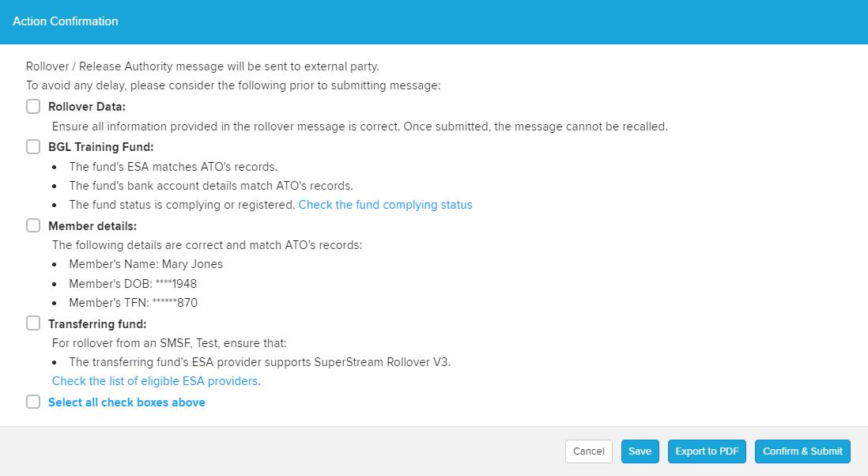Viewport: 868px width, 476px height.
Task: Tick the select-all checkbox at the bottom
Action: (x=33, y=402)
